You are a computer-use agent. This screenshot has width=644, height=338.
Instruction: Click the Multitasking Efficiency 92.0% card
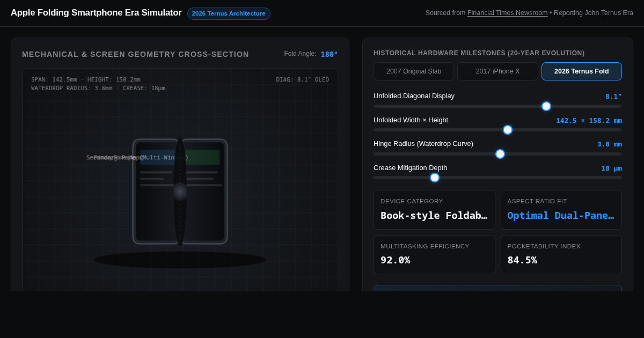[434, 255]
